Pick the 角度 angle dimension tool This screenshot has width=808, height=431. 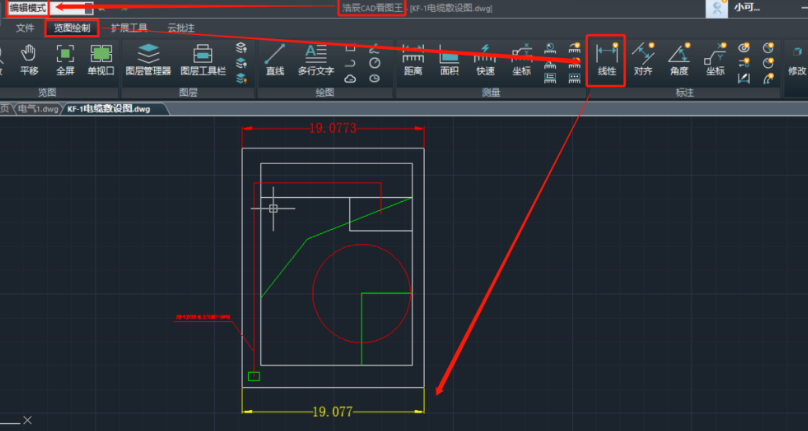pyautogui.click(x=679, y=58)
